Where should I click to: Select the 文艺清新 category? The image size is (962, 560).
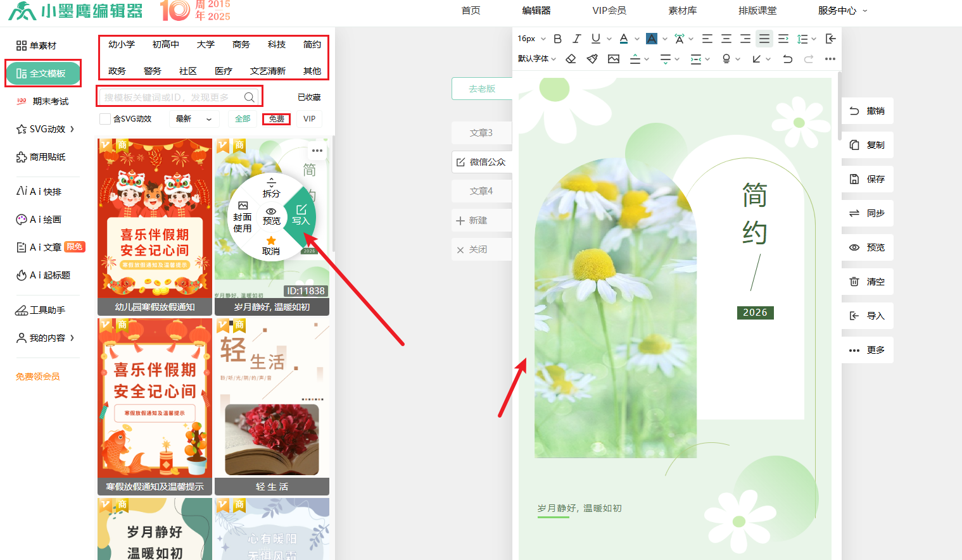point(268,71)
